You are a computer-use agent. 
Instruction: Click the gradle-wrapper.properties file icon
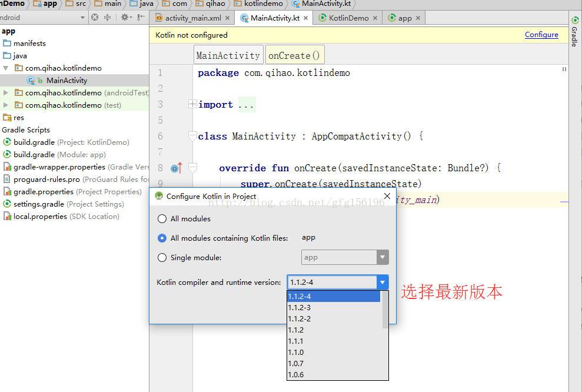tap(7, 167)
